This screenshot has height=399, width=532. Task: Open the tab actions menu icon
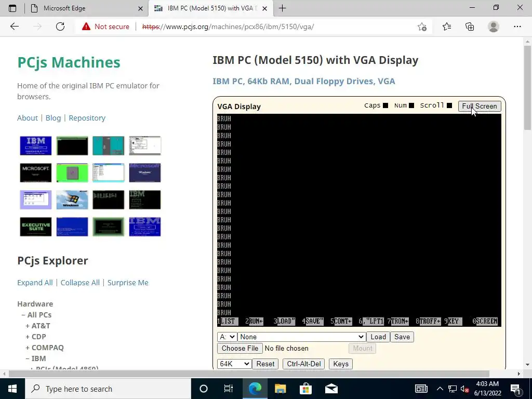click(x=12, y=8)
